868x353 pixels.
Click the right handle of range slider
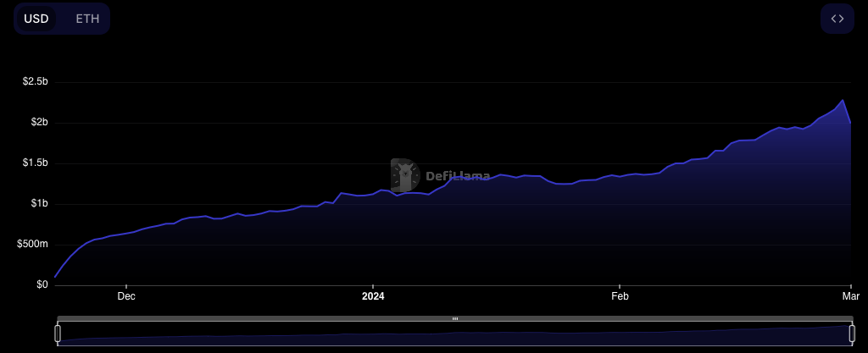851,334
